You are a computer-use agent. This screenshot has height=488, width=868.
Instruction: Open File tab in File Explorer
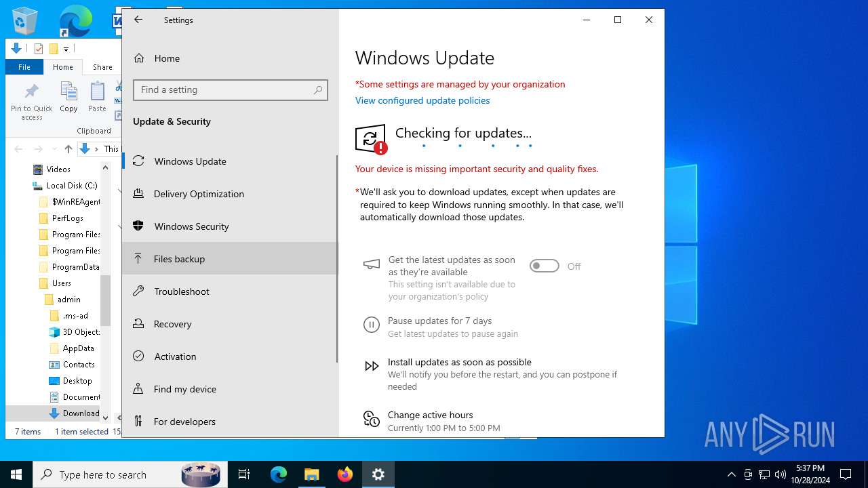click(24, 67)
